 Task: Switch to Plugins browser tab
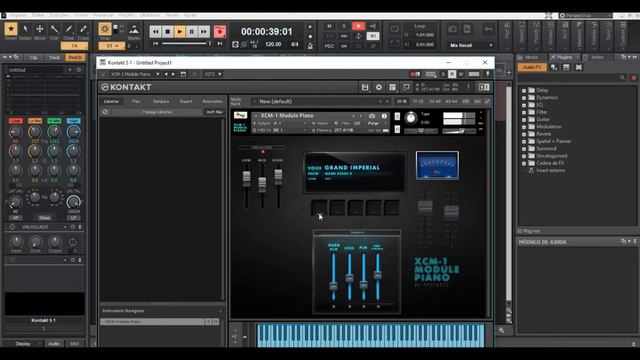pyautogui.click(x=564, y=58)
